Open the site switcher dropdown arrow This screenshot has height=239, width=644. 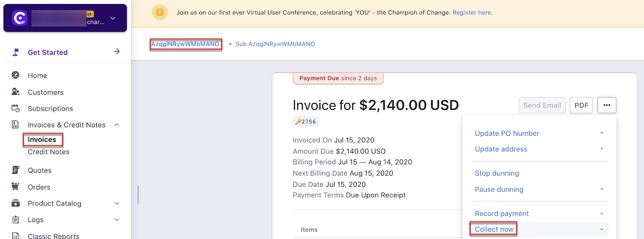(113, 18)
